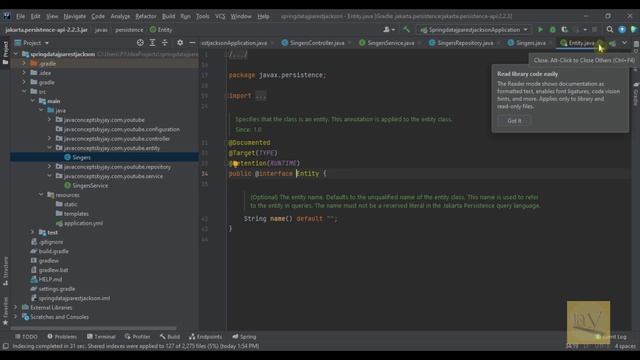Screen dimensions: 640x360
Task: Close the Entity.java tab with its close icon
Action: [600, 43]
